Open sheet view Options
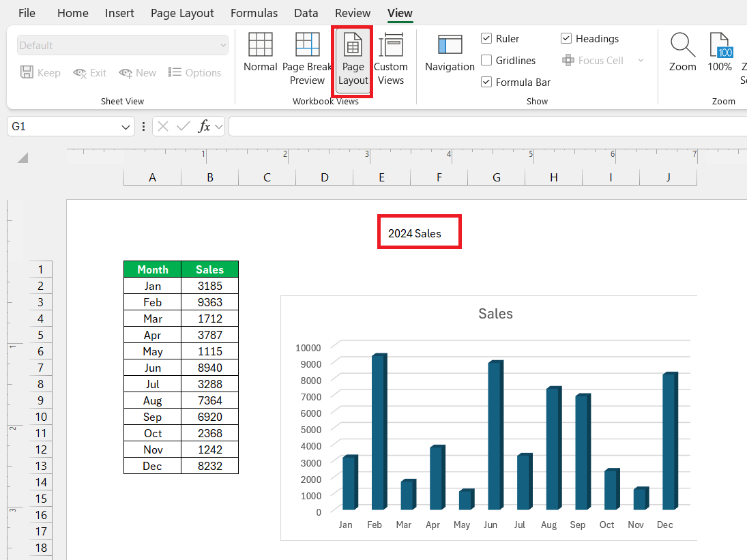 [x=195, y=72]
